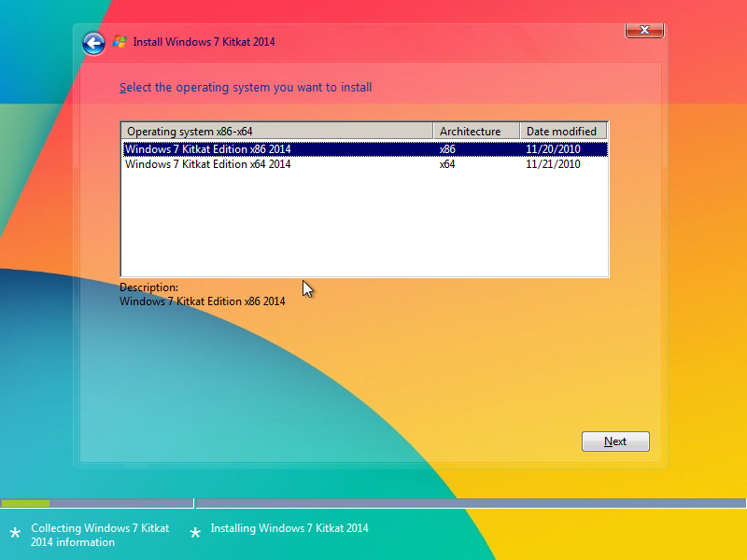Click the asterisk beside Collecting information step
Screen dimensions: 747x560
coord(15,534)
